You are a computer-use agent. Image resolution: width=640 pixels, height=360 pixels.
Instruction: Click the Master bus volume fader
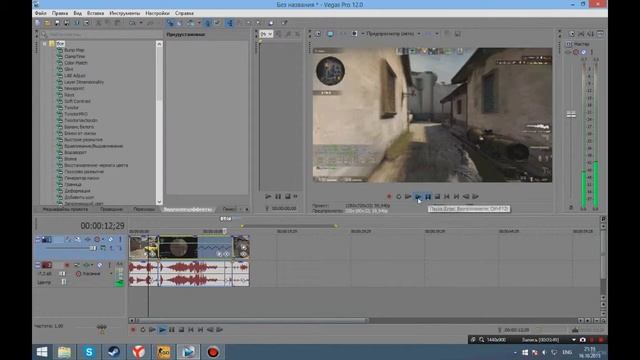pyautogui.click(x=571, y=115)
